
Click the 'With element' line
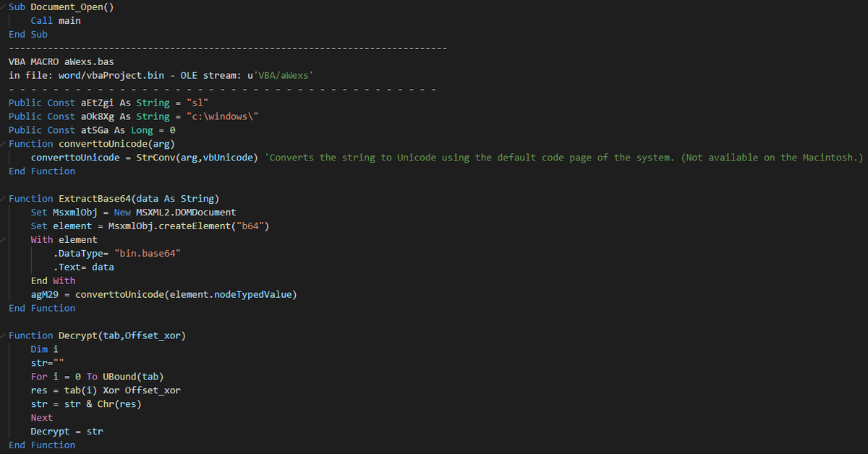pos(64,240)
